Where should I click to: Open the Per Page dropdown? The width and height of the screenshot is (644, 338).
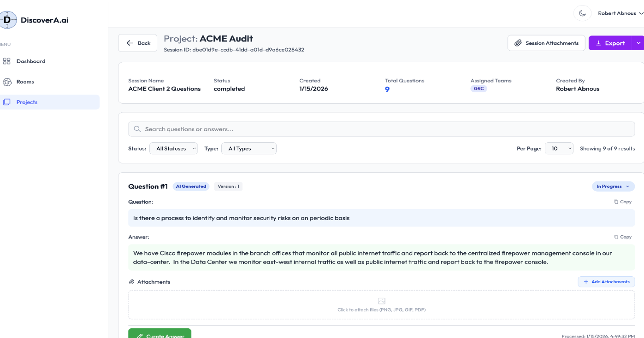tap(559, 148)
